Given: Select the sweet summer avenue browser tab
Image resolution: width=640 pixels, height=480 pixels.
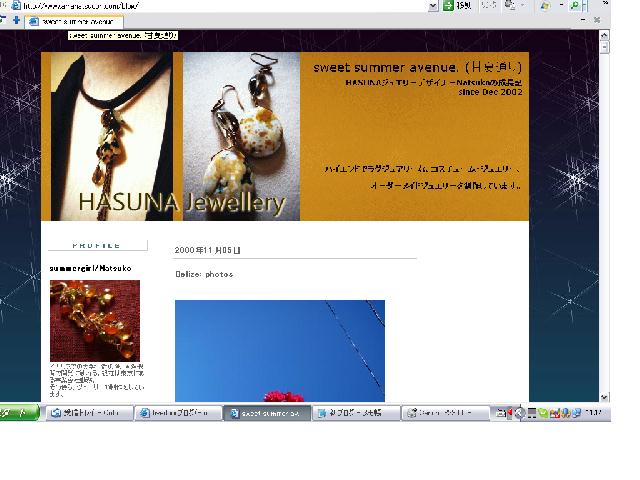Looking at the screenshot, I should click(74, 22).
